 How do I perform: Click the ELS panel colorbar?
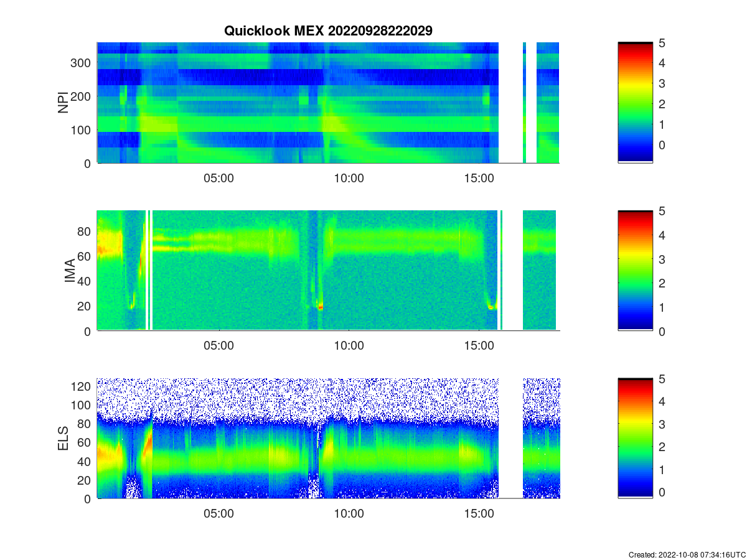coord(635,438)
